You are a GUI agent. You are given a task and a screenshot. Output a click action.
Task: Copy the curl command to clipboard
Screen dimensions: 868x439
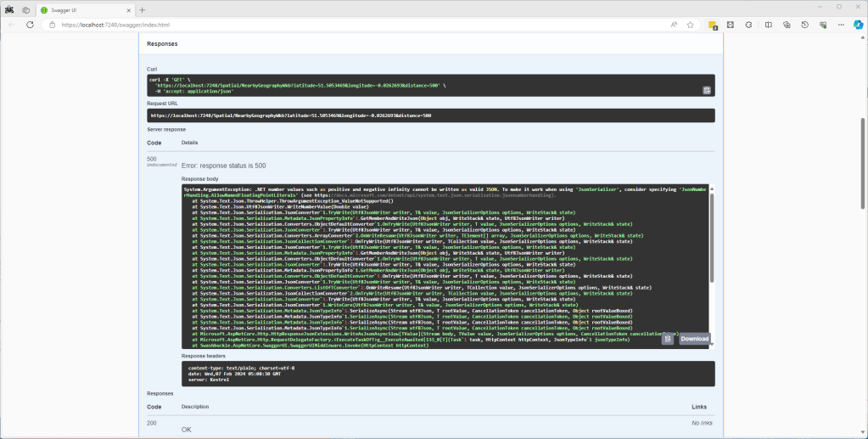point(706,90)
